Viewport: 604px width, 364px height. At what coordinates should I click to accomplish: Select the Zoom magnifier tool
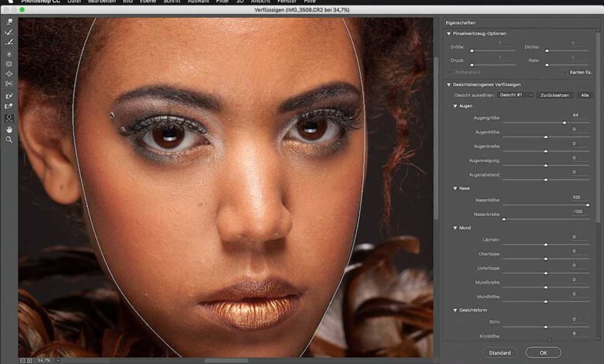click(9, 139)
